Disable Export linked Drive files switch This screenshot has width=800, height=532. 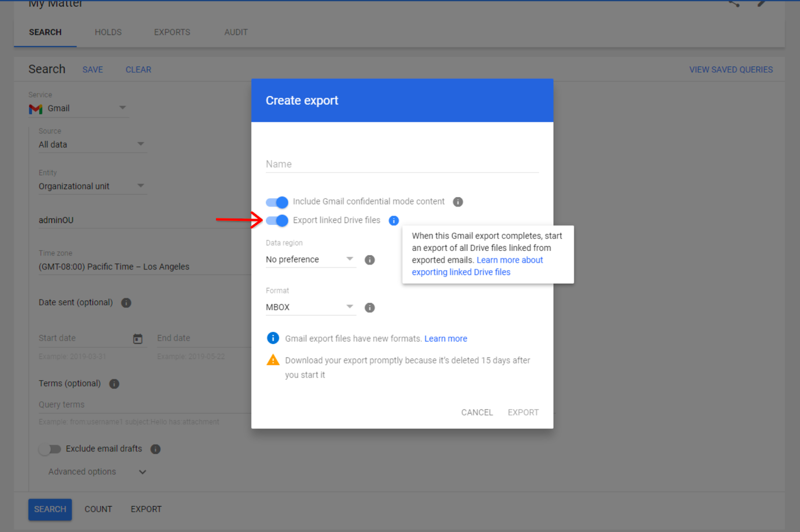277,220
